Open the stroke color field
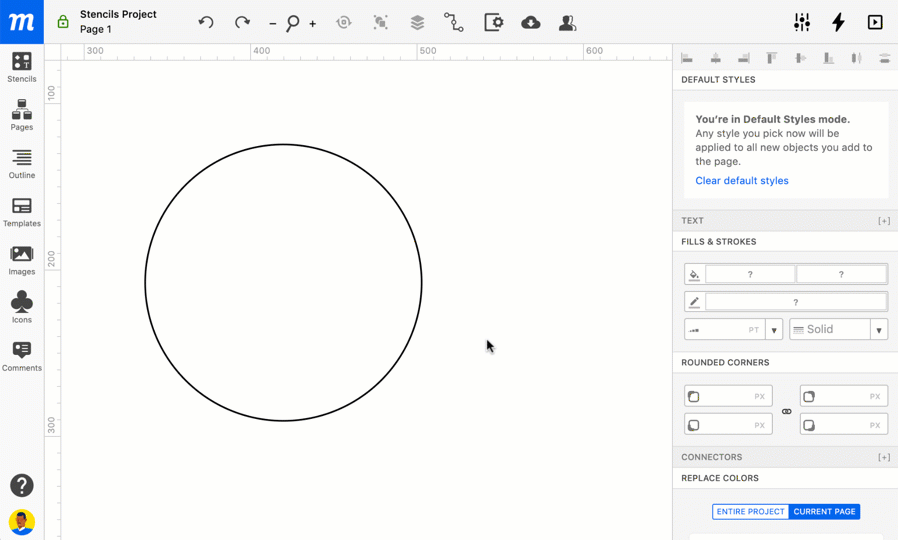This screenshot has width=898, height=540. [795, 302]
